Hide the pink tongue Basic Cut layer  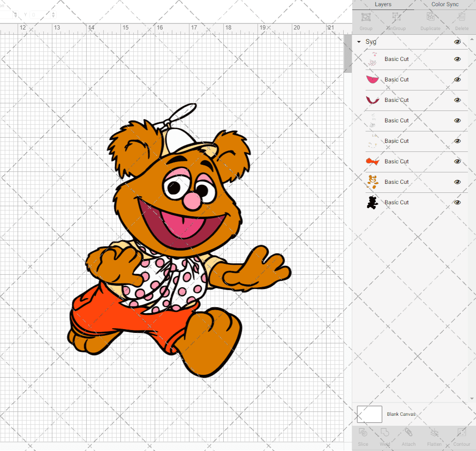(457, 80)
